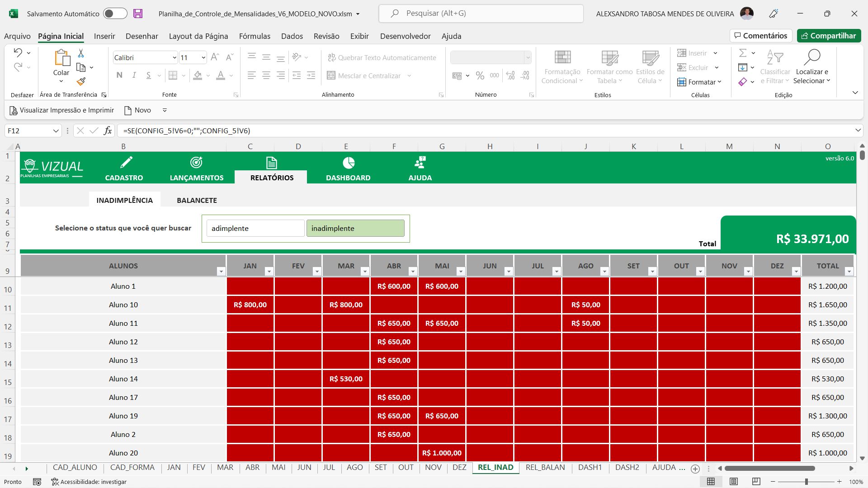This screenshot has width=868, height=488.
Task: Switch to the REL_BALAN sheet tab
Action: pos(545,467)
